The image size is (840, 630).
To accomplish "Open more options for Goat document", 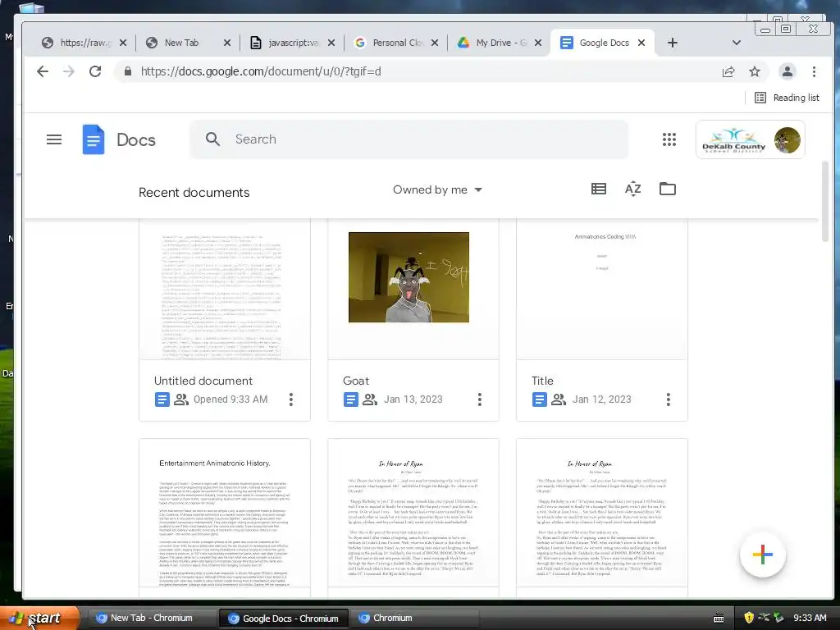I will coord(479,399).
